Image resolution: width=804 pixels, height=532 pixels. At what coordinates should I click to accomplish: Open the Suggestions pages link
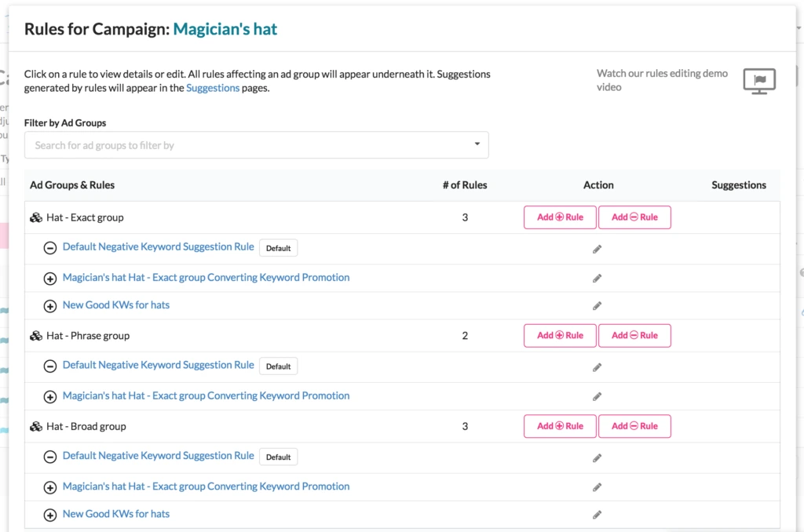(x=213, y=88)
